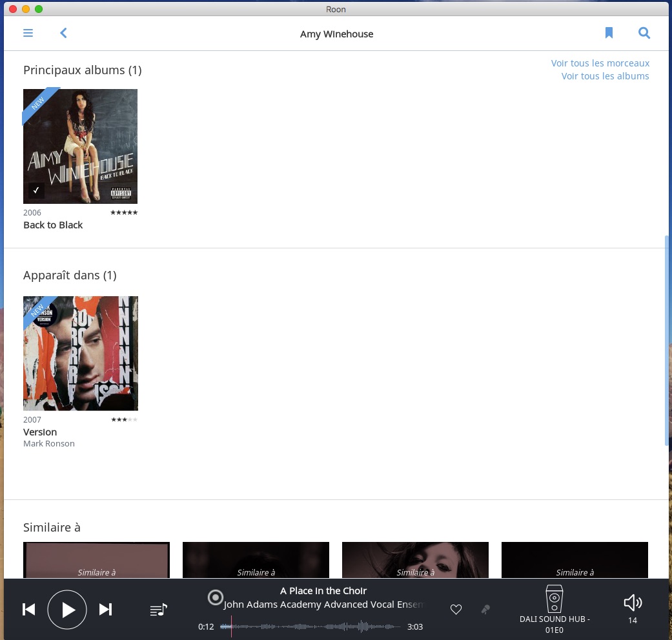The height and width of the screenshot is (640, 672).
Task: Click the Similaire à section heading
Action: tap(52, 527)
